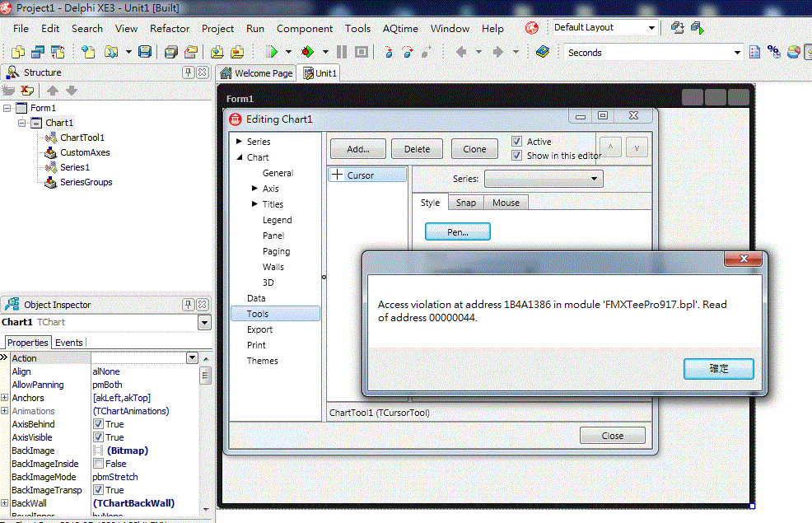Pin the Structure panel
The height and width of the screenshot is (523, 812).
pyautogui.click(x=189, y=72)
